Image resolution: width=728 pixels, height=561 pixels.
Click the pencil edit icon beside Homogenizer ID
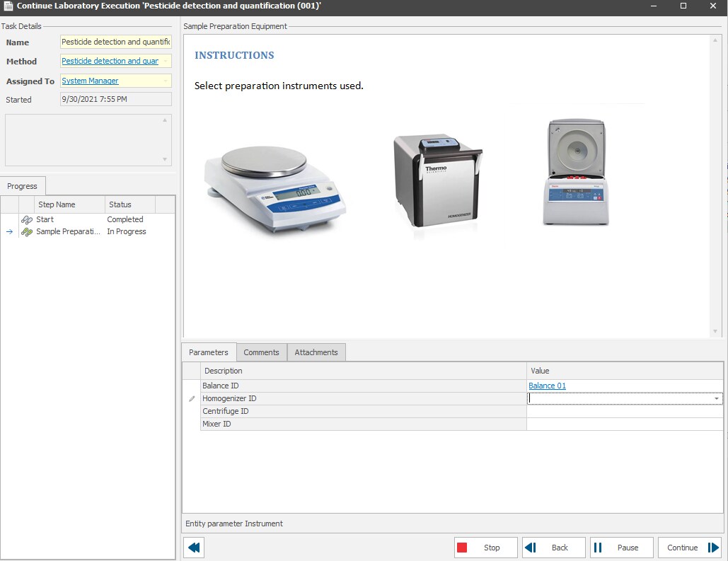point(191,399)
